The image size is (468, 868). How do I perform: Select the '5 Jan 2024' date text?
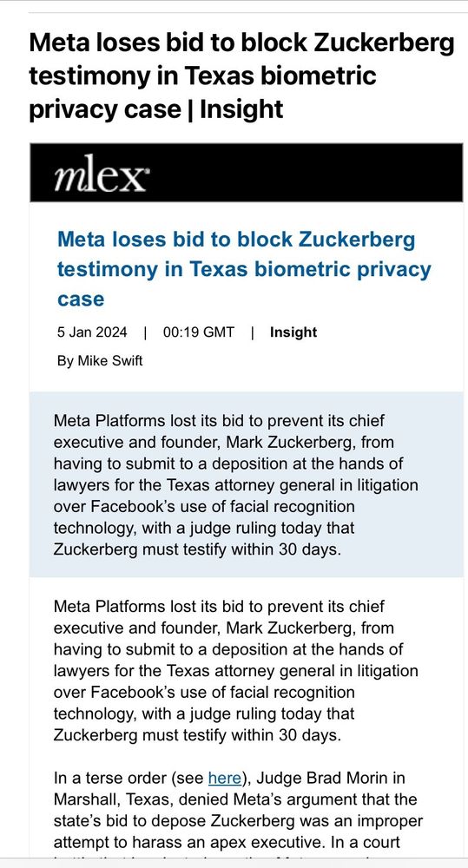click(x=92, y=332)
